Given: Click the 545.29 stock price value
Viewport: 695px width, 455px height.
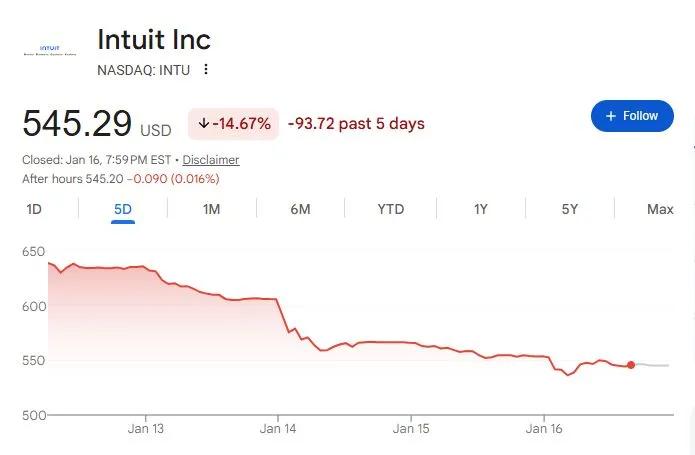Looking at the screenshot, I should pyautogui.click(x=77, y=124).
